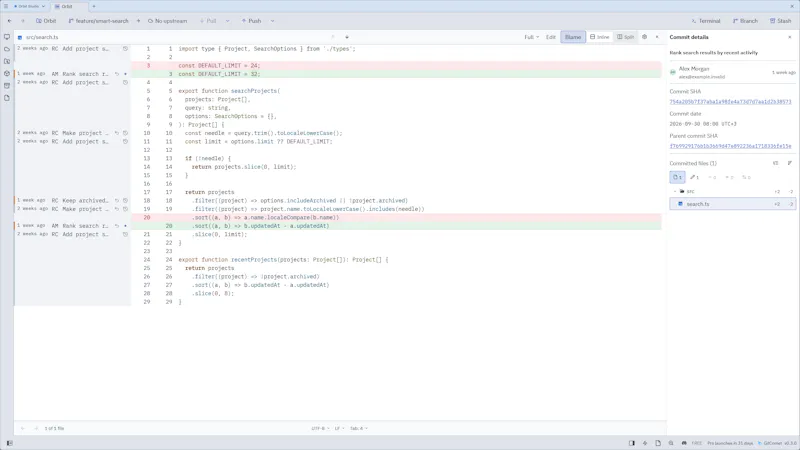The height and width of the screenshot is (450, 800).
Task: Add a new tab with plus
Action: pyautogui.click(x=94, y=6)
